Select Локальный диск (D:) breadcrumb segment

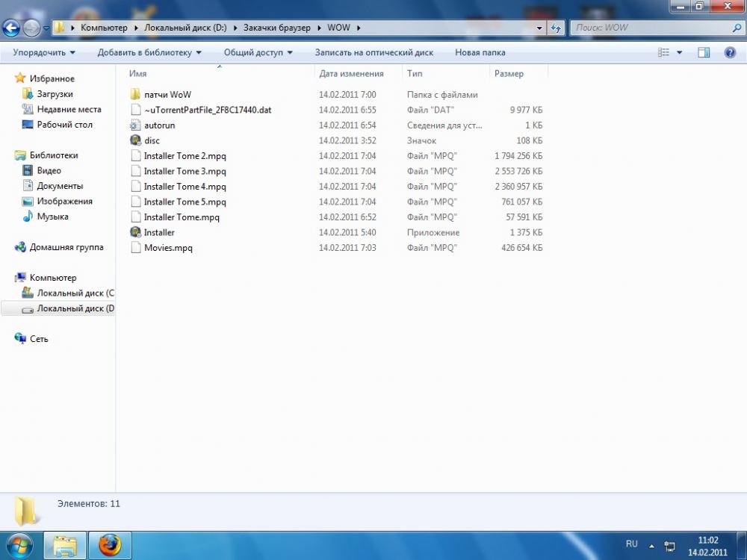(185, 28)
